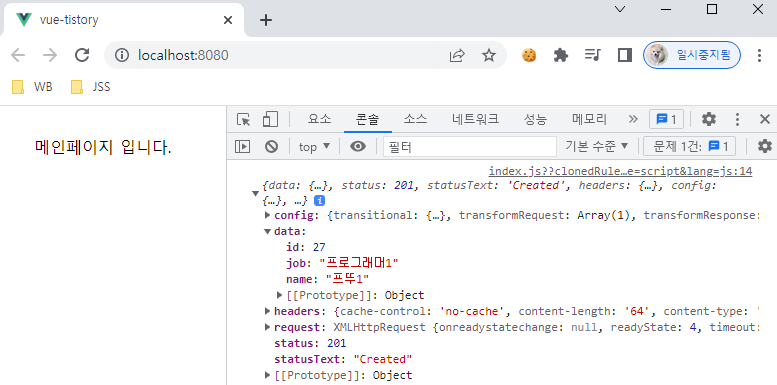Screen dimensions: 777x385
Task: Close the DevTools panel
Action: tap(765, 119)
